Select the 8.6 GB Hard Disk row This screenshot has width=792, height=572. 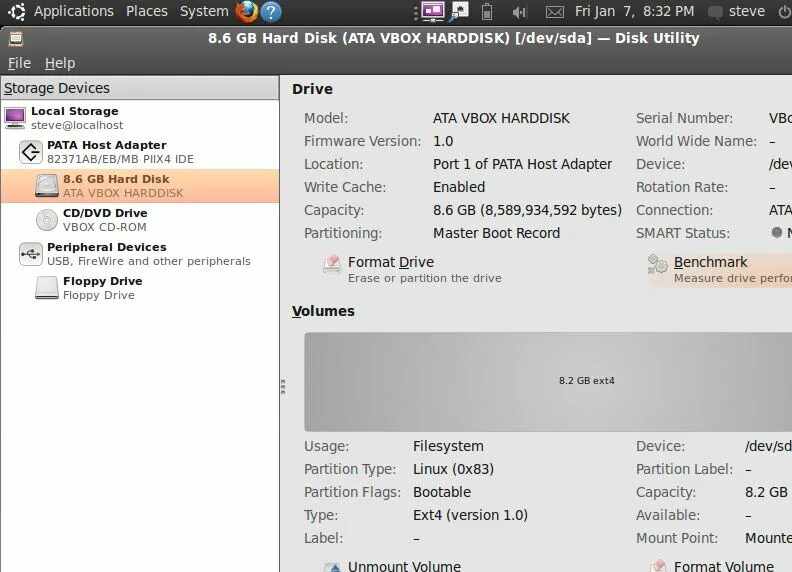(x=140, y=185)
